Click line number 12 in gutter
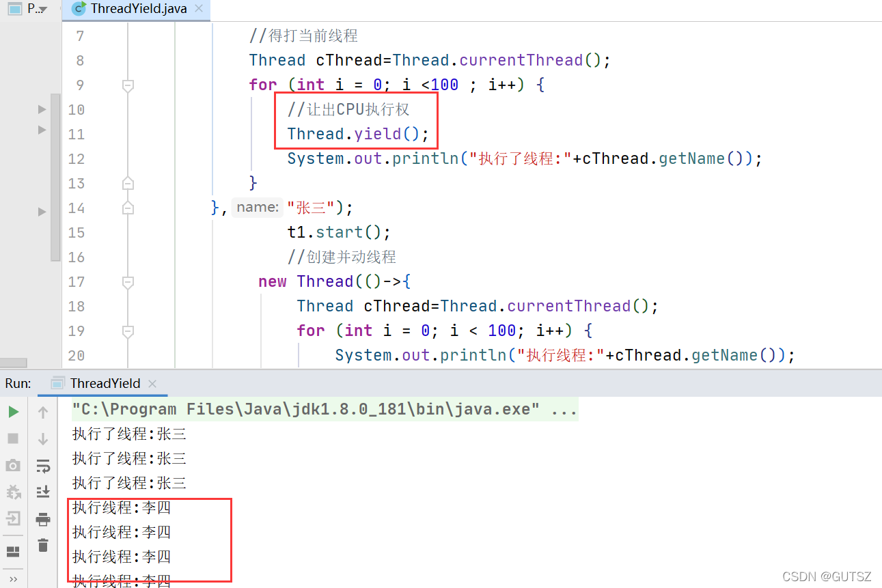882x588 pixels. tap(77, 158)
